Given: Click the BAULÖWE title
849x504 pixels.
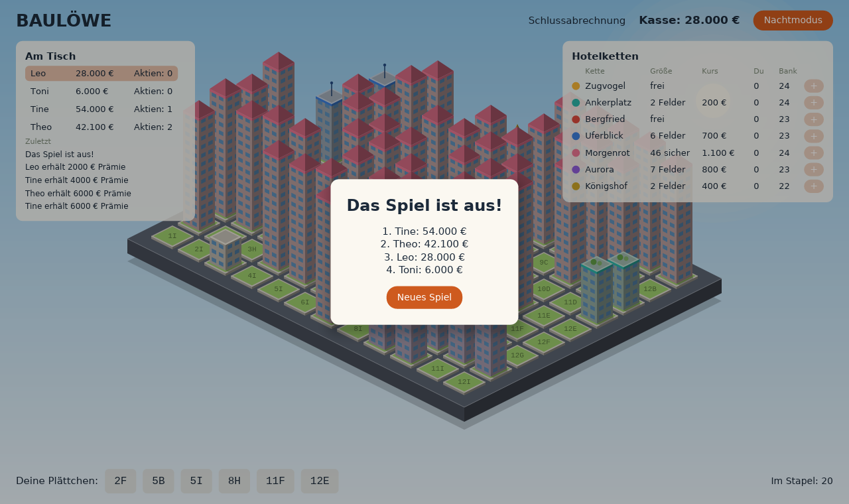Looking at the screenshot, I should point(64,21).
